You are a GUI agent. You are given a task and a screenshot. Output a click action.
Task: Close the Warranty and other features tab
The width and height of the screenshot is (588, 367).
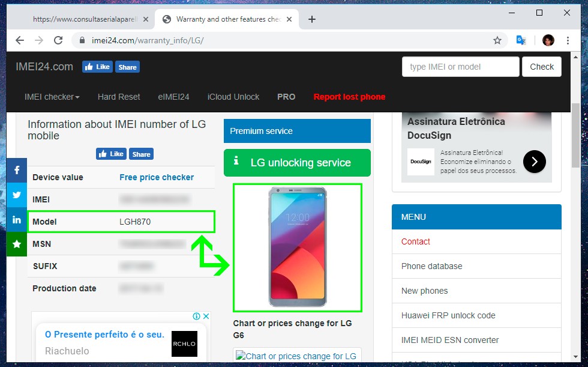coord(289,19)
